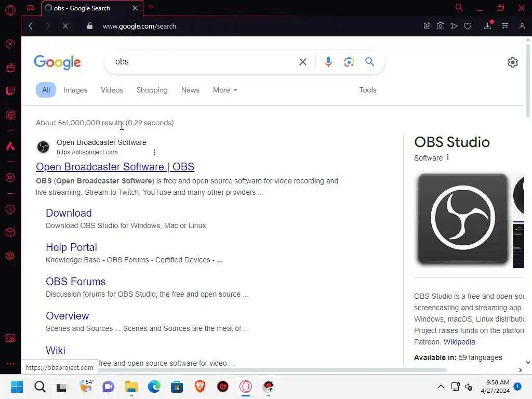Open the picture icon in sidebar
The image size is (532, 399).
coord(10,338)
